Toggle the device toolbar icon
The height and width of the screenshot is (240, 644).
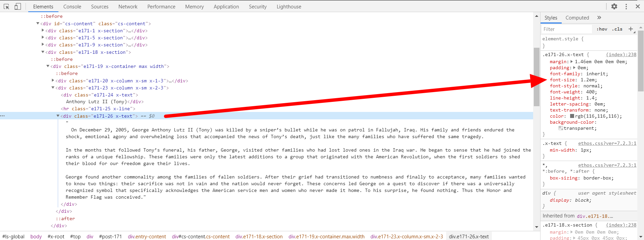(17, 6)
